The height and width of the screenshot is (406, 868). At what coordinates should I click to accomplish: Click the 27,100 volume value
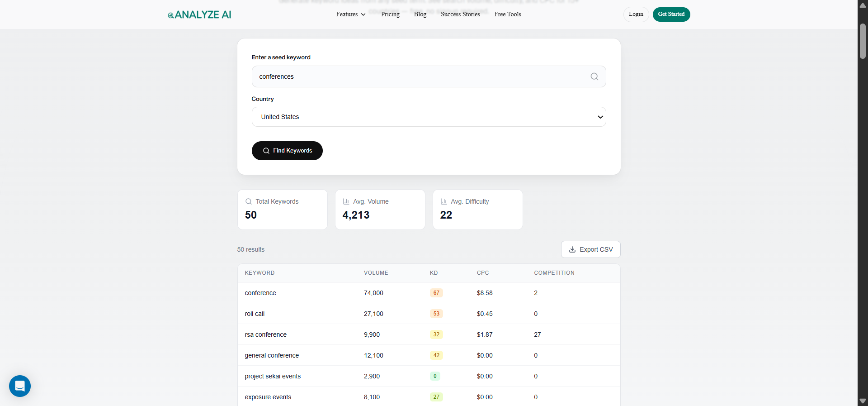(x=373, y=314)
